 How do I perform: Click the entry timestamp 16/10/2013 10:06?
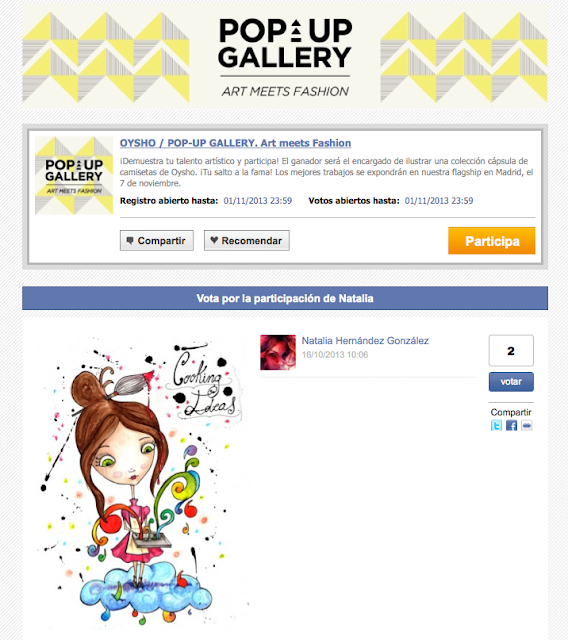[335, 355]
